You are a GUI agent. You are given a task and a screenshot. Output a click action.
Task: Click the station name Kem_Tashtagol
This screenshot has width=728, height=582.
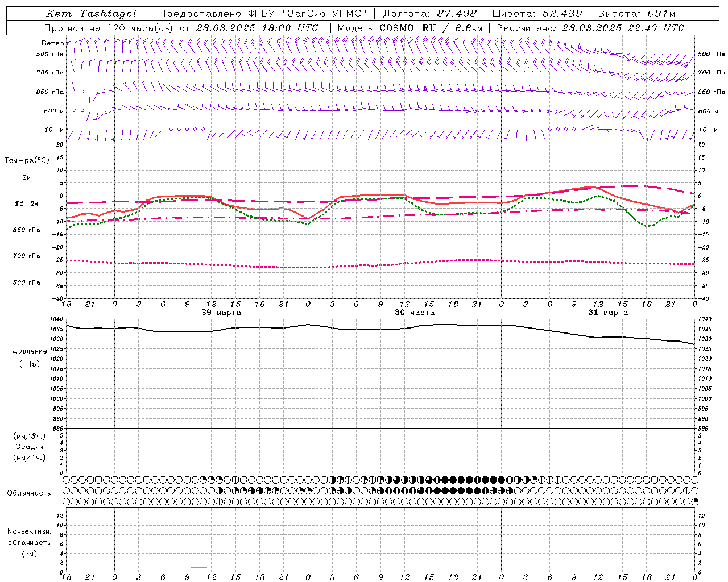(x=91, y=14)
